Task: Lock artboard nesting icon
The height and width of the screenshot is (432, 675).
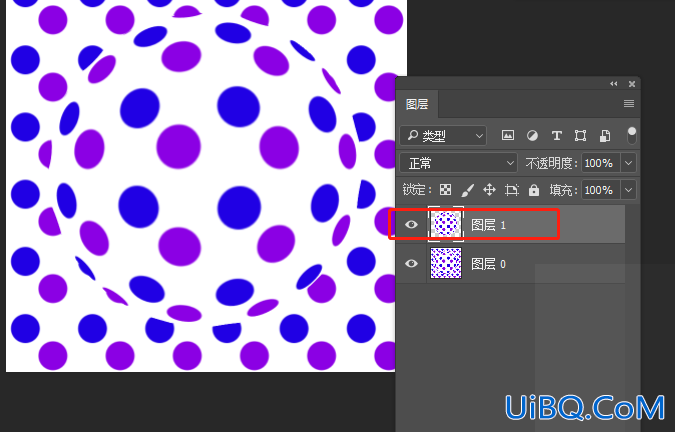Action: coord(512,190)
